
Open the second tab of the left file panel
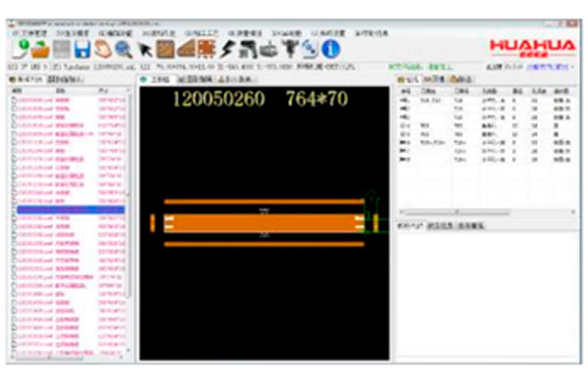pyautogui.click(x=65, y=79)
